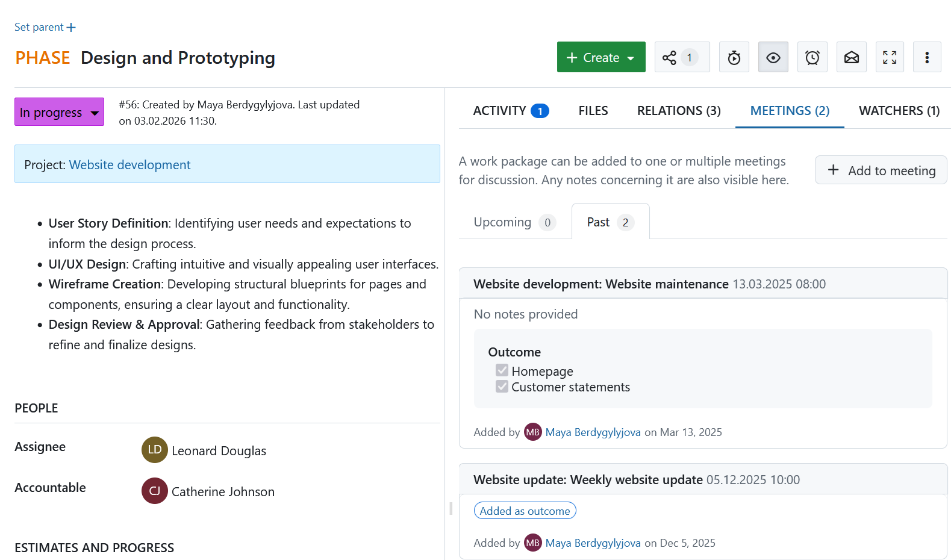Open the Website development project link
Image resolution: width=951 pixels, height=560 pixels.
pos(129,165)
